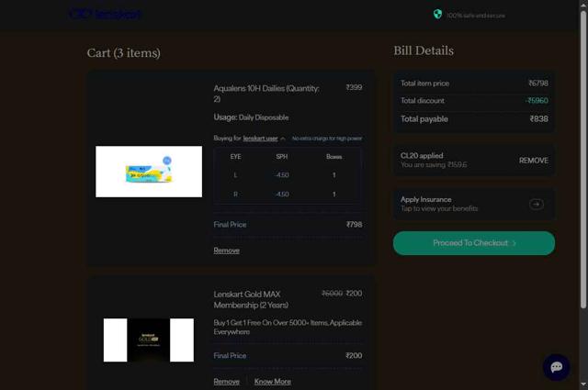Image resolution: width=588 pixels, height=390 pixels.
Task: Click the Total discount -₹5960 value
Action: tap(537, 100)
